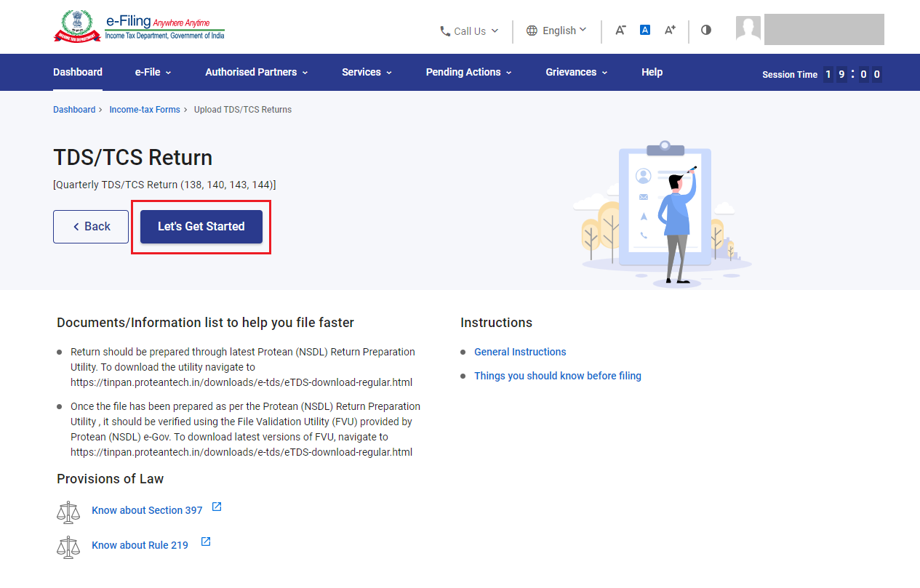Click the globe language icon
The height and width of the screenshot is (588, 920).
pyautogui.click(x=532, y=31)
